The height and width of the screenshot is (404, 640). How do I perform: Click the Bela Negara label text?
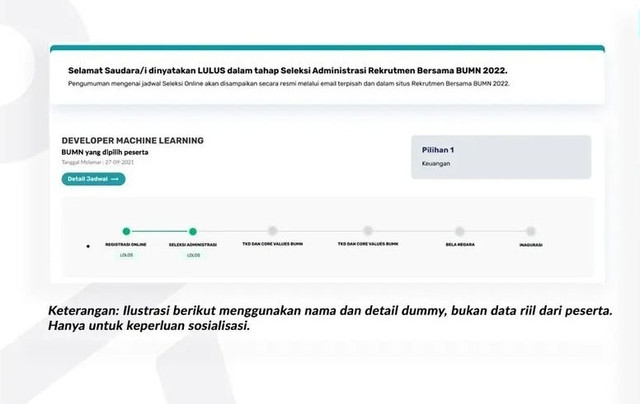click(x=460, y=244)
